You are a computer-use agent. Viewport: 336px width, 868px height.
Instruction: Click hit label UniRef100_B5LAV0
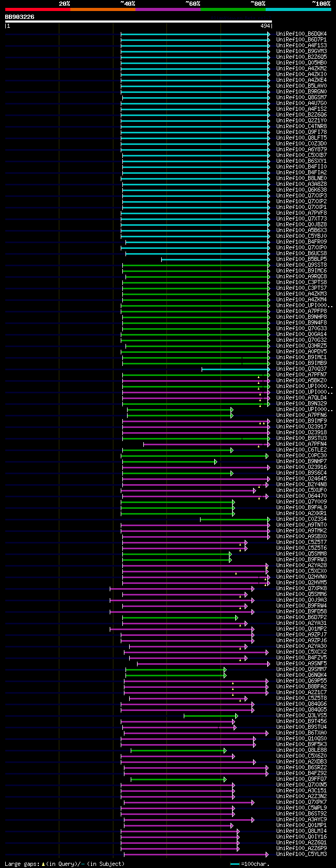pos(301,86)
